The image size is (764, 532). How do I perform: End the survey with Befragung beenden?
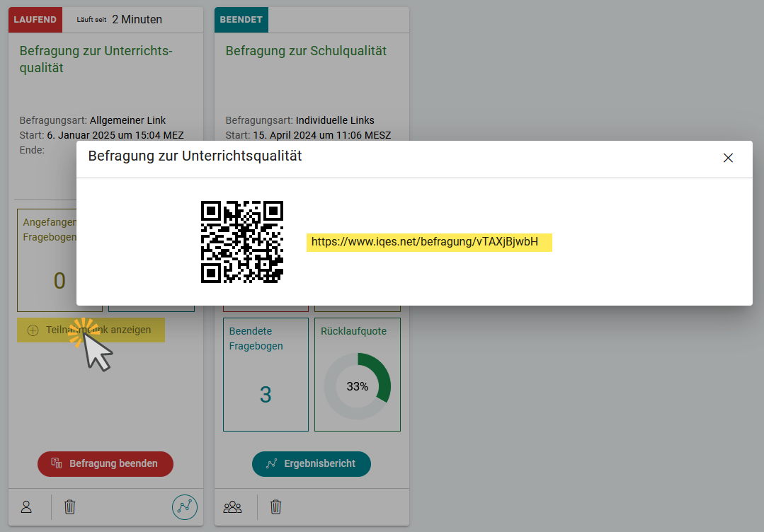[106, 464]
